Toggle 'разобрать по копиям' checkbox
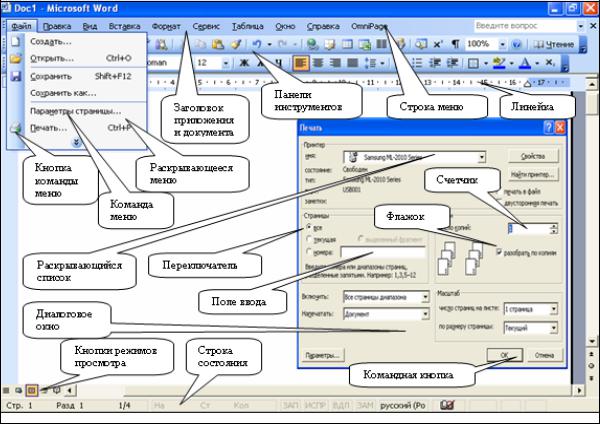Screen dimensions: 600x424 [499, 252]
